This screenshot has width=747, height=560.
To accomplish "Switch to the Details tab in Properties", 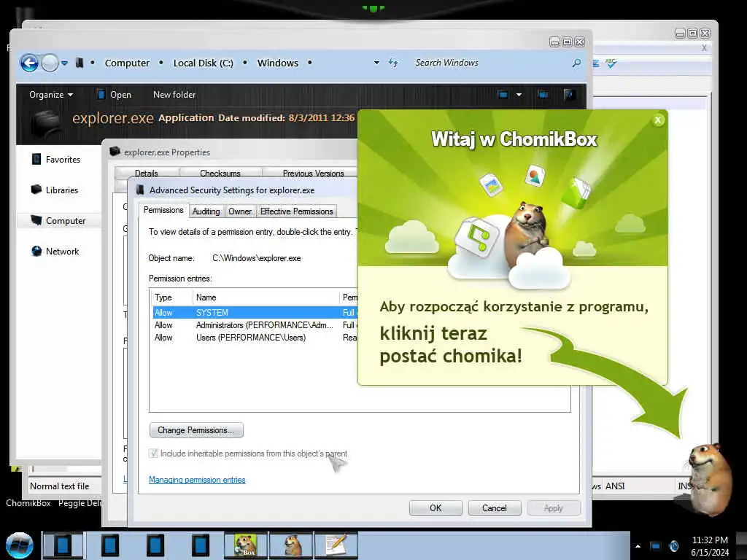I will [x=146, y=173].
